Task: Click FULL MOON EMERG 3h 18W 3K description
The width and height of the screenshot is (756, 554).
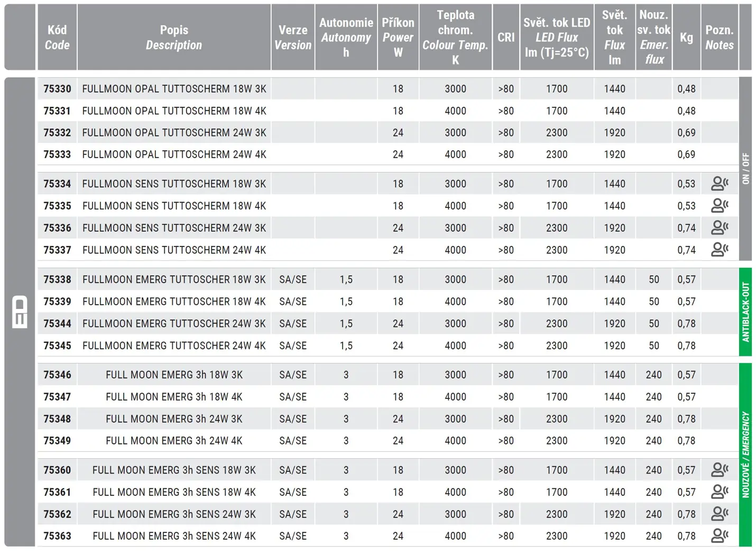Action: [174, 375]
